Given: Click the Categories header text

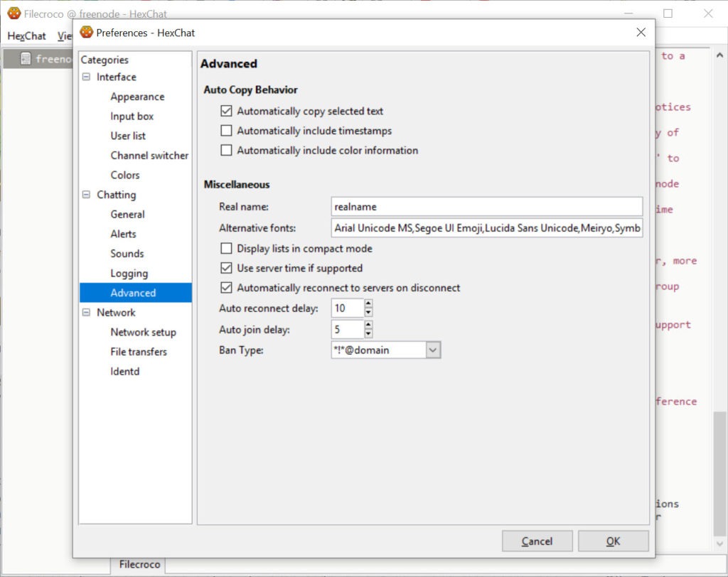Looking at the screenshot, I should (x=105, y=60).
